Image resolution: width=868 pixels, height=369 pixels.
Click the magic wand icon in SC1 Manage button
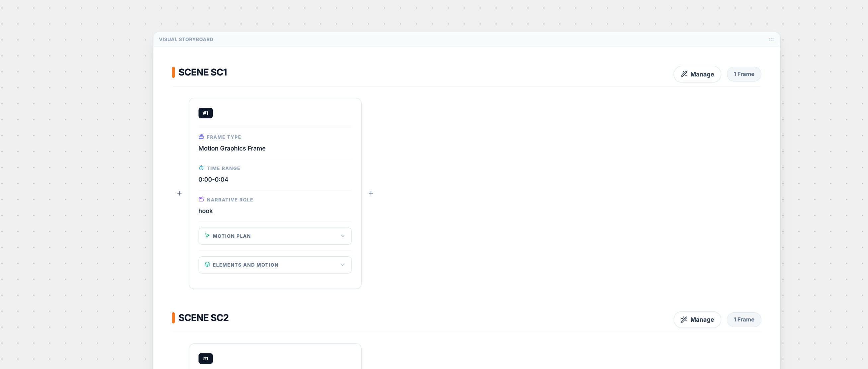[684, 74]
